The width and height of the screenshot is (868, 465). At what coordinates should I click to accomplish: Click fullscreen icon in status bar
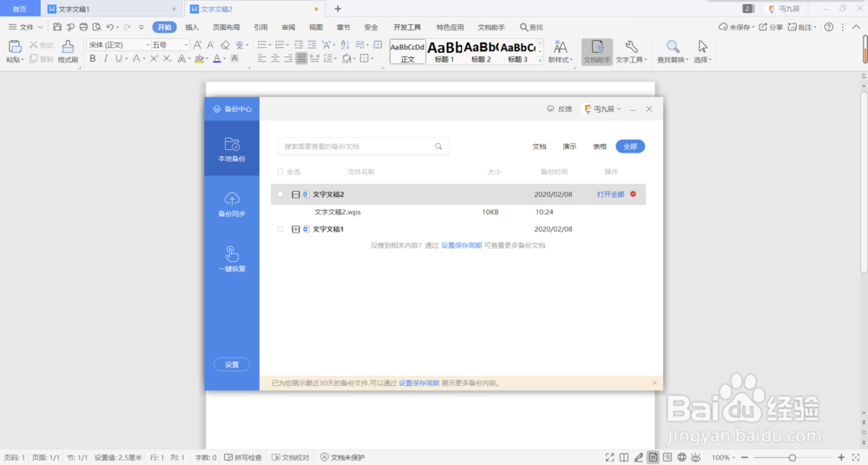click(x=609, y=457)
